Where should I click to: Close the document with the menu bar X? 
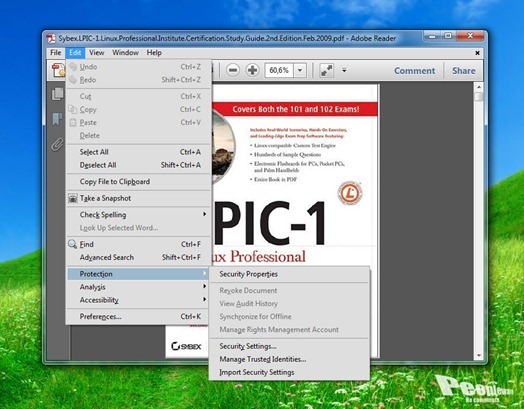pyautogui.click(x=478, y=53)
